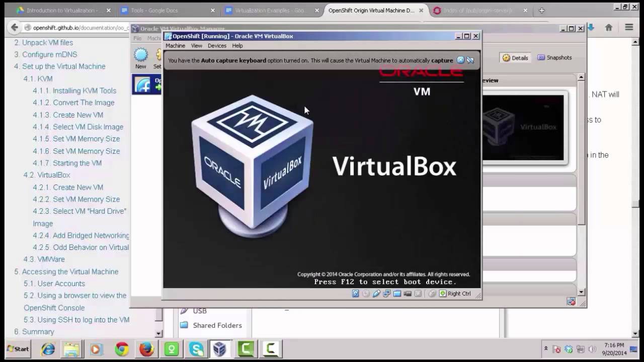
Task: Dismiss the auto capture keyboard notification
Action: [x=460, y=60]
